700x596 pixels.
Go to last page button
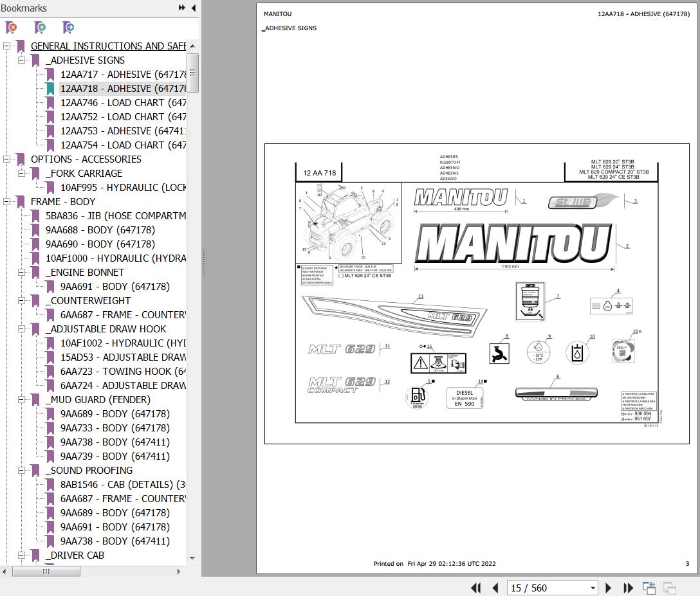click(628, 588)
